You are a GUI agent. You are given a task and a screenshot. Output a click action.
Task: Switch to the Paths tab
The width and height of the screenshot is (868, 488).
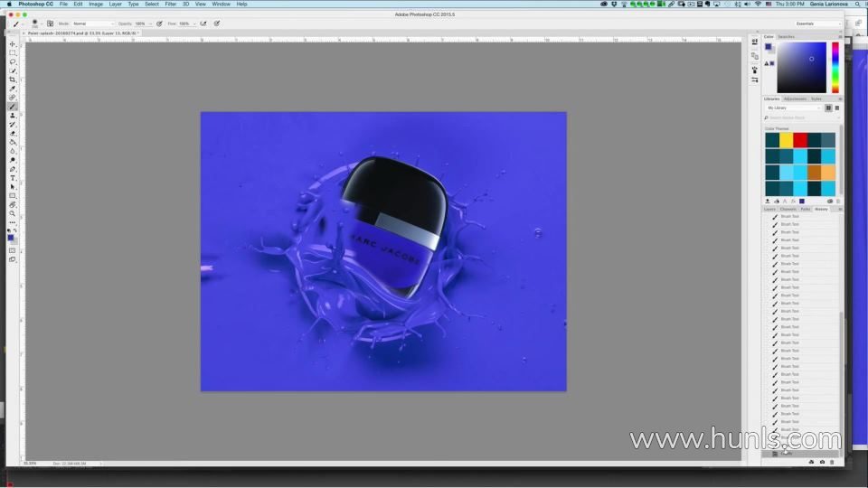(x=806, y=209)
